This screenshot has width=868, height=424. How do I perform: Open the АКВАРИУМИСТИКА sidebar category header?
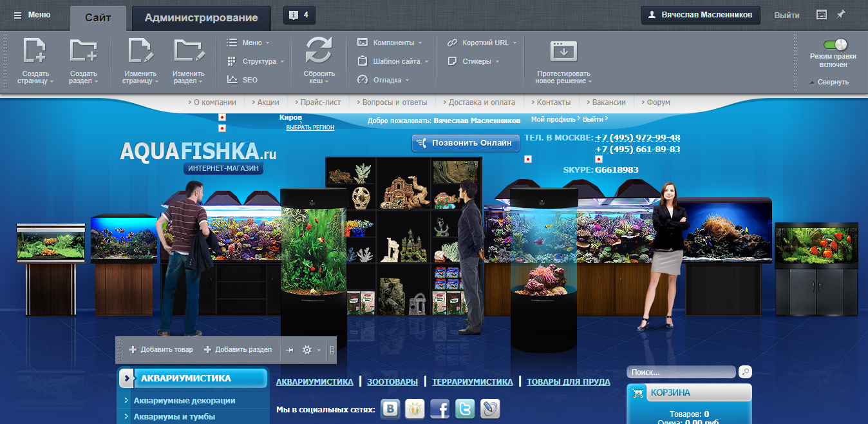click(193, 378)
